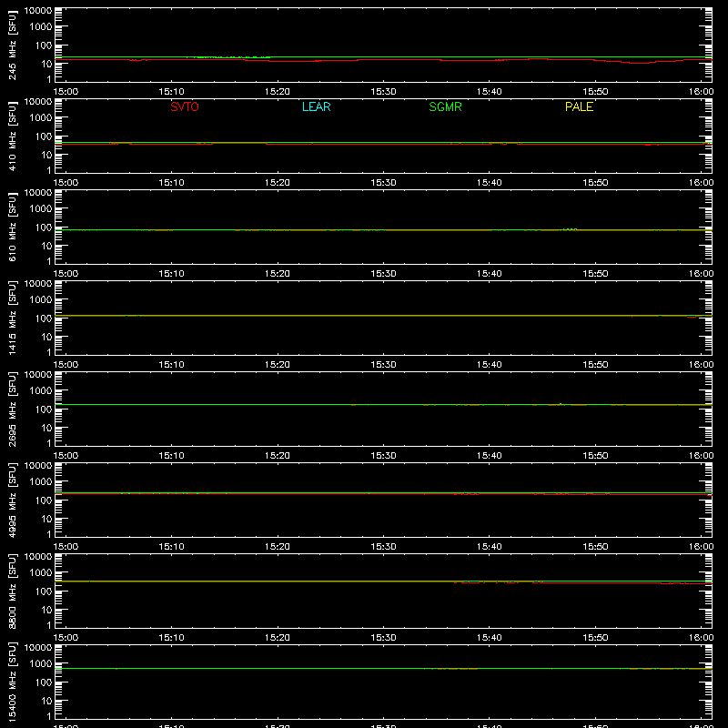The image size is (728, 728).
Task: Click 16:00 time label beneath 245 MHz panel
Action: (x=701, y=92)
